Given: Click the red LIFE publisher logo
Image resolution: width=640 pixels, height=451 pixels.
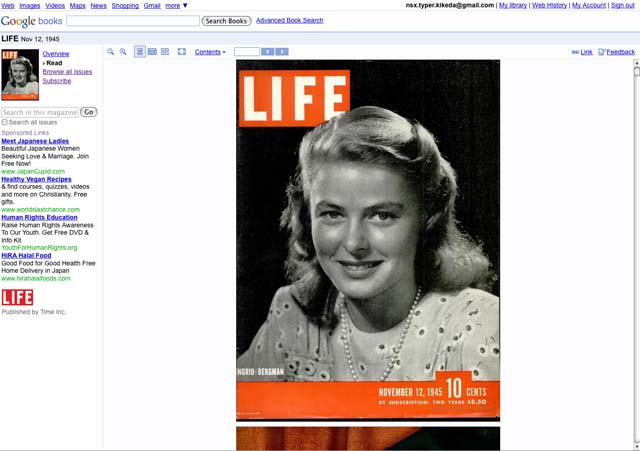Looking at the screenshot, I should [x=17, y=298].
